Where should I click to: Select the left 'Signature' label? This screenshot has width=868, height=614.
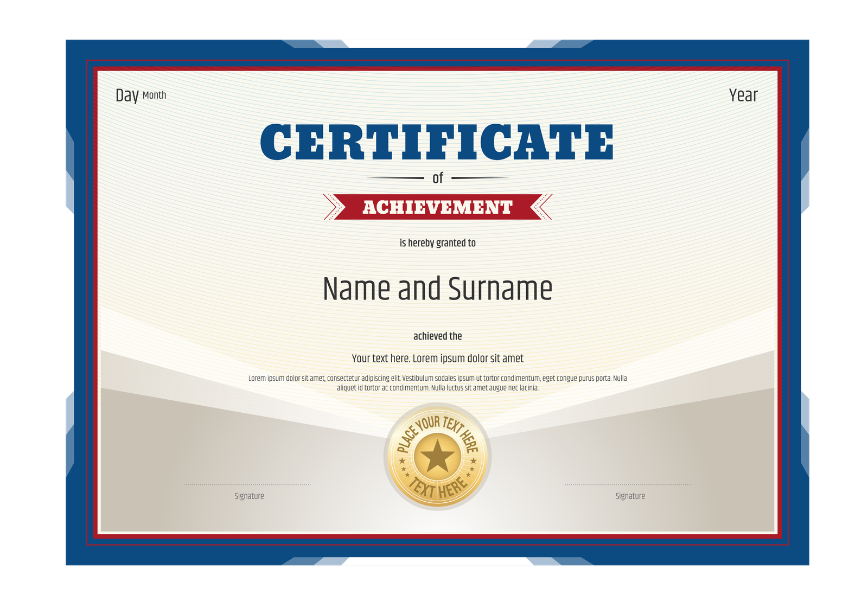(249, 496)
